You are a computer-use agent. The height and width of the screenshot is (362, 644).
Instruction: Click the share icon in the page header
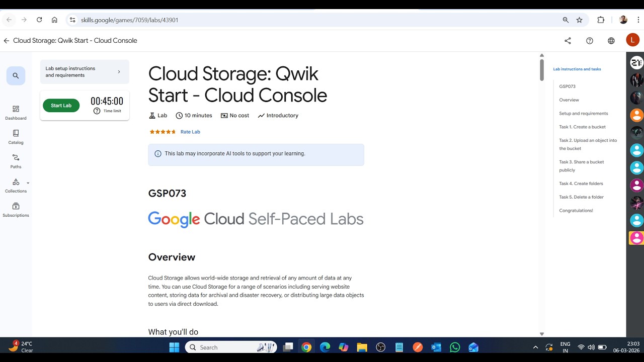point(568,41)
